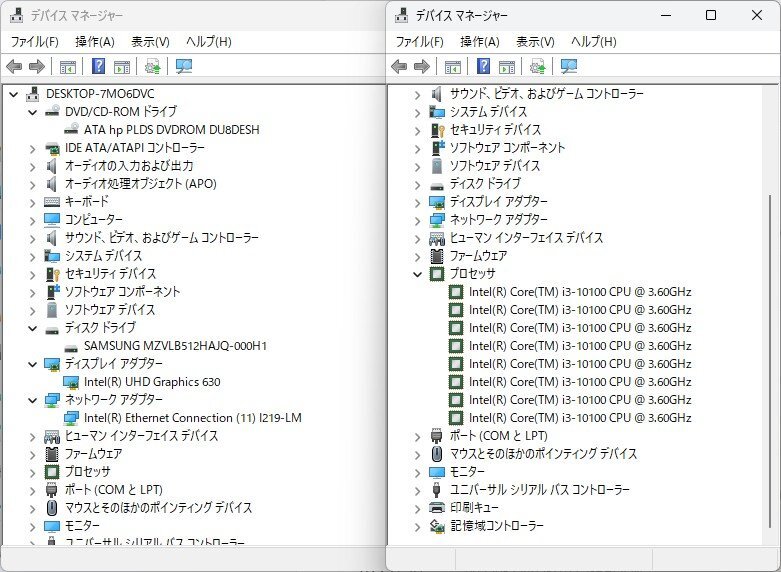
Task: Expand ユニバーサル シリアル バス コントローラー in right window
Action: tap(418, 490)
